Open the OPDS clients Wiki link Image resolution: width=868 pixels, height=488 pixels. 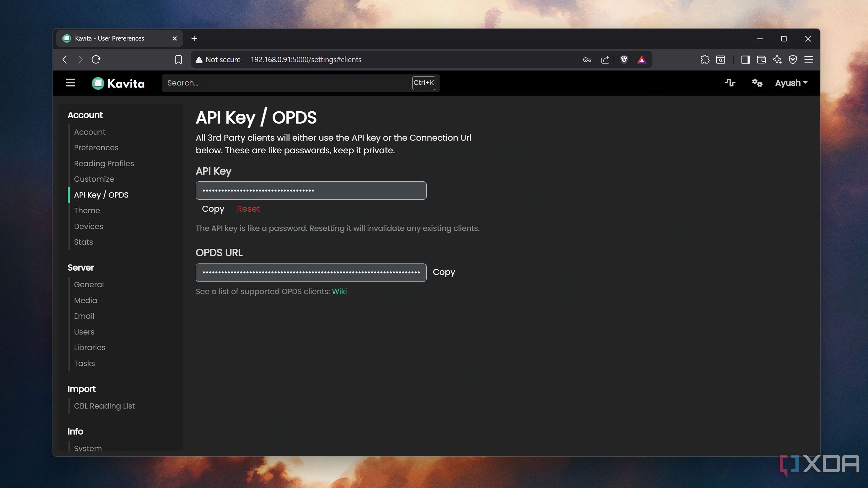339,292
